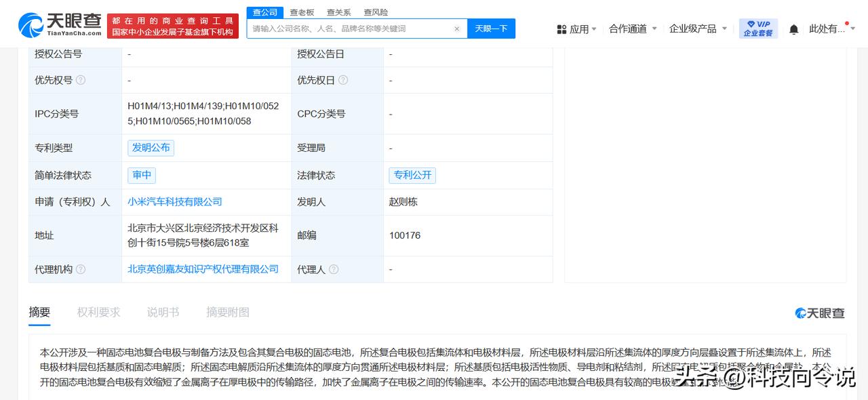Click inventor name 赵则栋

click(404, 202)
